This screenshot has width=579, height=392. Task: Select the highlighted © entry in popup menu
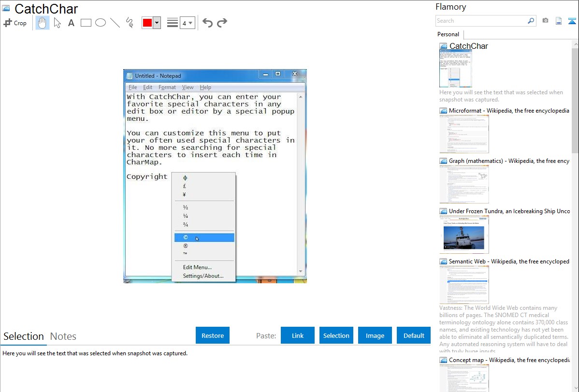pyautogui.click(x=204, y=237)
